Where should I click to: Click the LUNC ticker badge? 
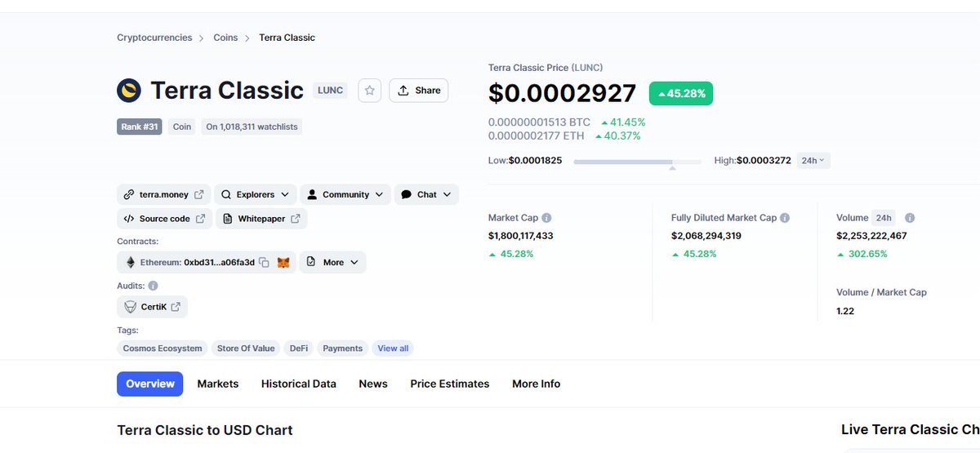tap(330, 91)
